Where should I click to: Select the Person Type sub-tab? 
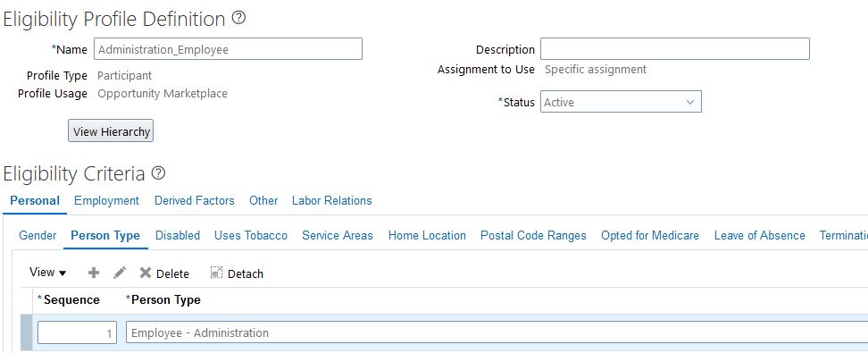pyautogui.click(x=105, y=236)
